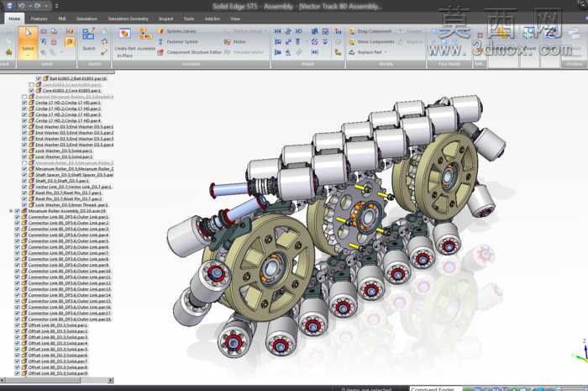The height and width of the screenshot is (391, 588).
Task: Select the End Washer D3.5 par:4 row
Action: click(x=74, y=145)
